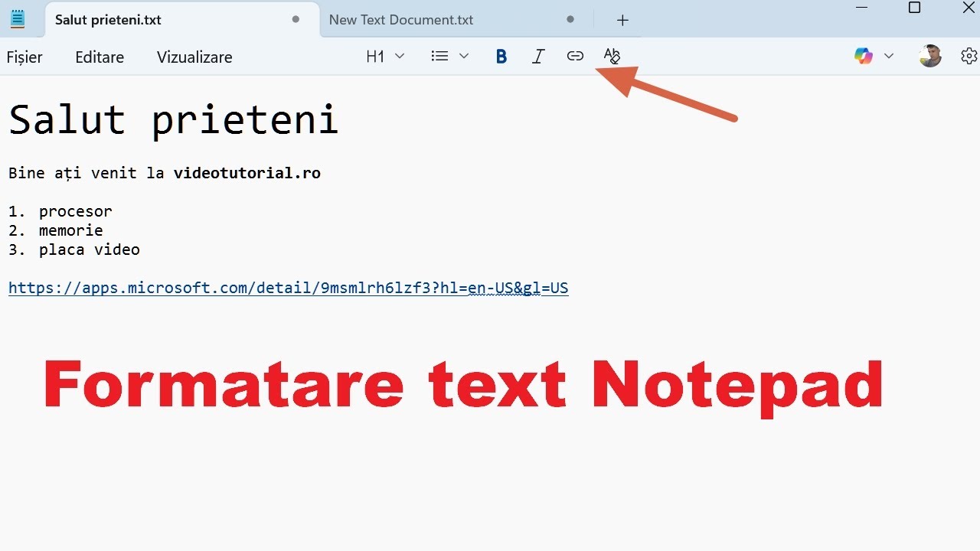Minimize the Notepad window
This screenshot has width=980, height=551.
[x=862, y=8]
